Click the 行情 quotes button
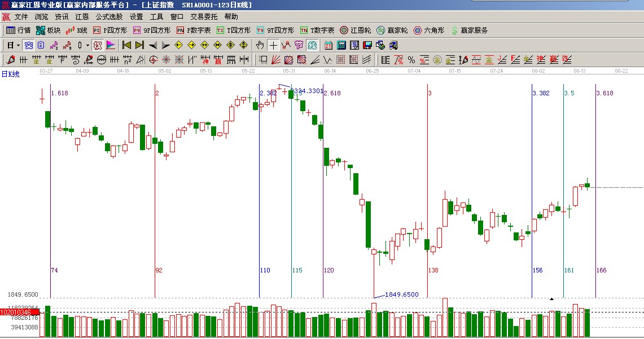 click(x=19, y=30)
